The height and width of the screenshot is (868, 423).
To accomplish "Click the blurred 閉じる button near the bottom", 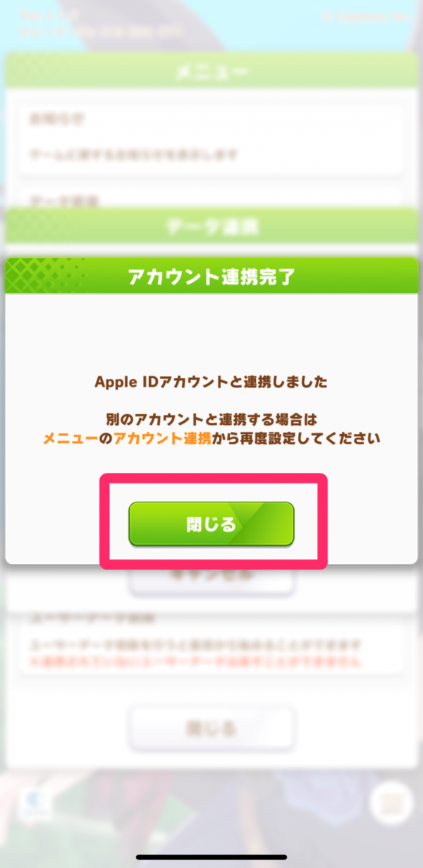I will pyautogui.click(x=211, y=727).
